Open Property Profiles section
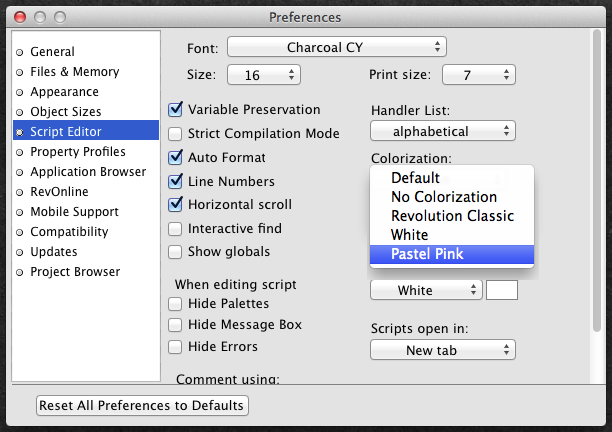 pyautogui.click(x=77, y=151)
